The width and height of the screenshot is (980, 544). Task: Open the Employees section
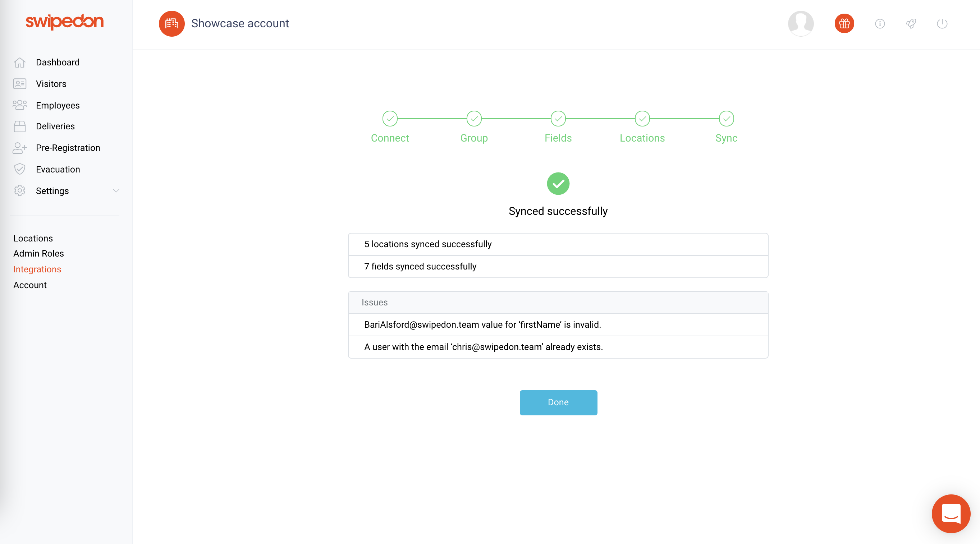tap(58, 105)
